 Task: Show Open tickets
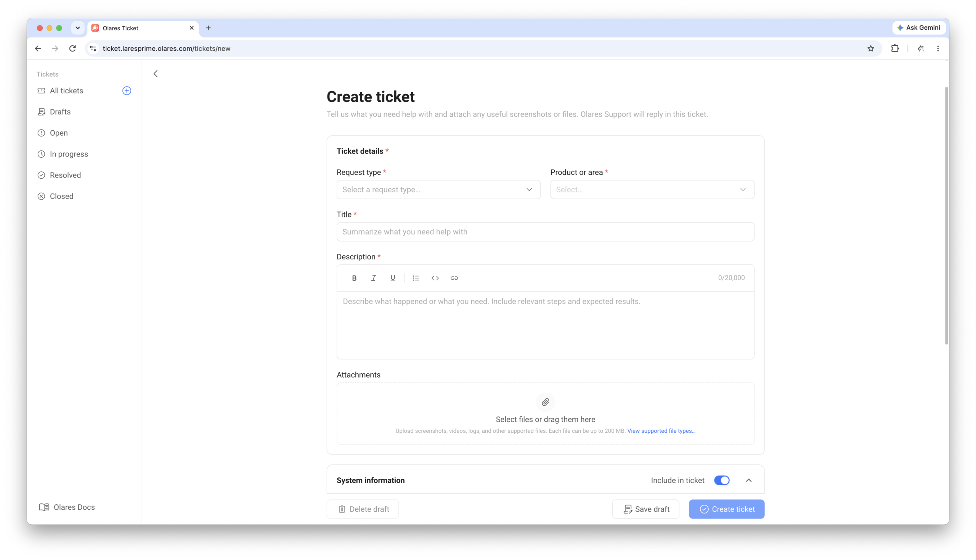tap(58, 133)
